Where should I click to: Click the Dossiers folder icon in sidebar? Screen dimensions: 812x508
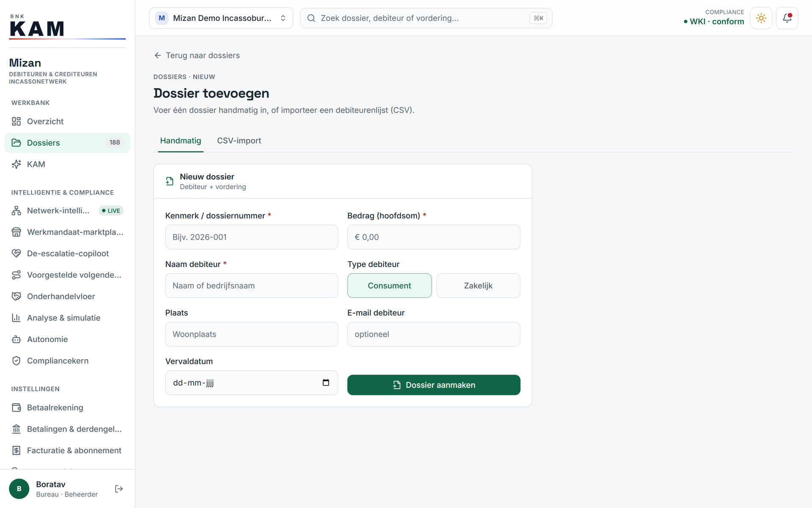tap(16, 143)
